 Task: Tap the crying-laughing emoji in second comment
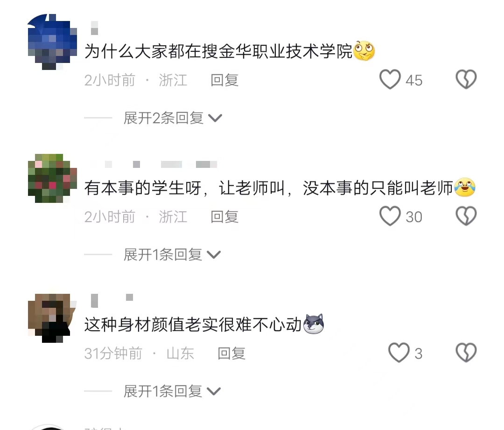pos(465,187)
